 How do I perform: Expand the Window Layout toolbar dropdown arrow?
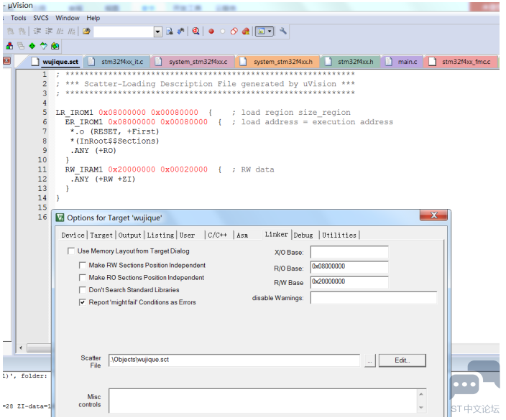click(270, 32)
